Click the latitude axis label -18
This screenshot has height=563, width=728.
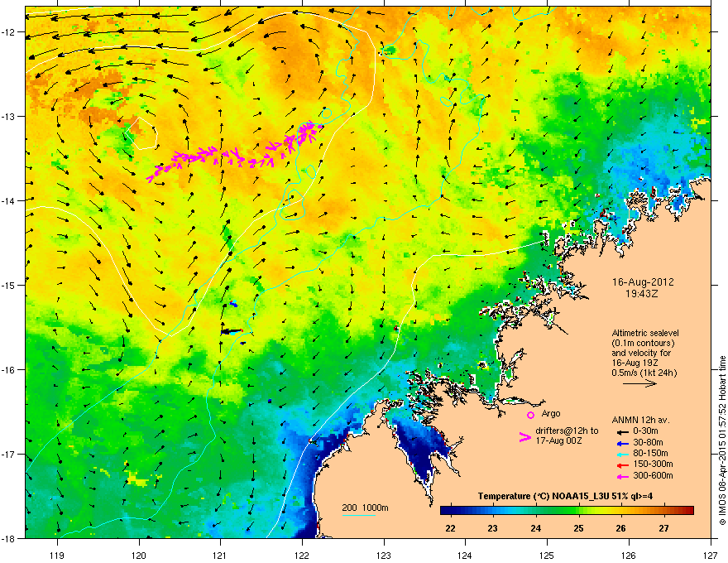click(9, 538)
